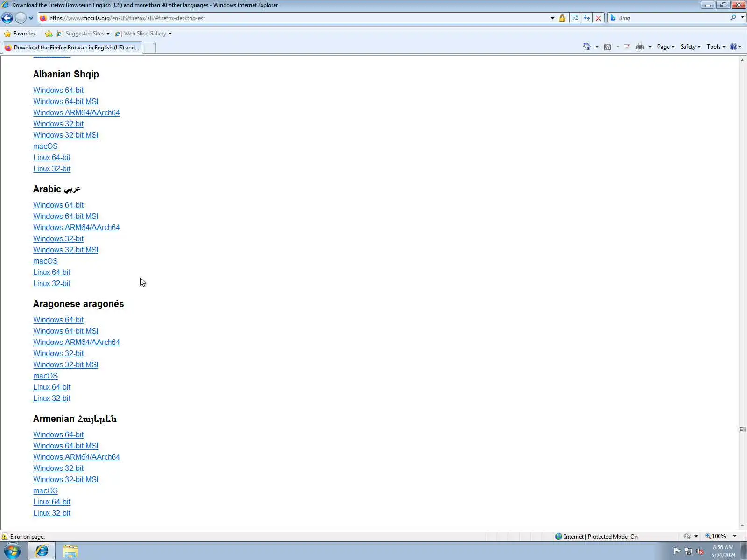Download Arabic Windows 64-bit MSI
The height and width of the screenshot is (560, 747).
tap(66, 217)
